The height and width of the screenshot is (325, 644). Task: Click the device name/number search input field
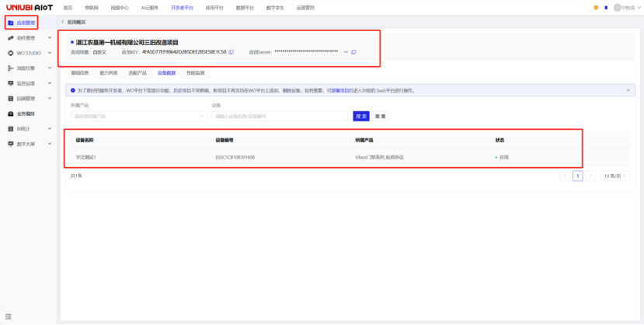[280, 117]
